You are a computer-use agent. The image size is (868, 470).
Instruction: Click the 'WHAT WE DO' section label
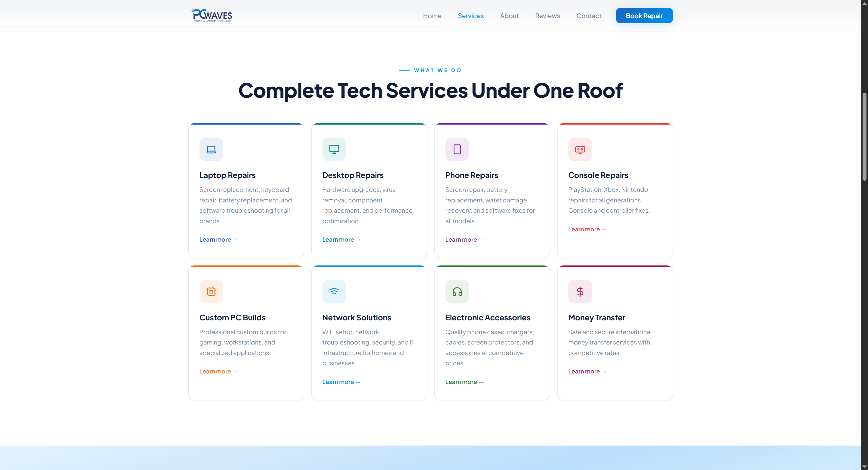[x=438, y=70]
